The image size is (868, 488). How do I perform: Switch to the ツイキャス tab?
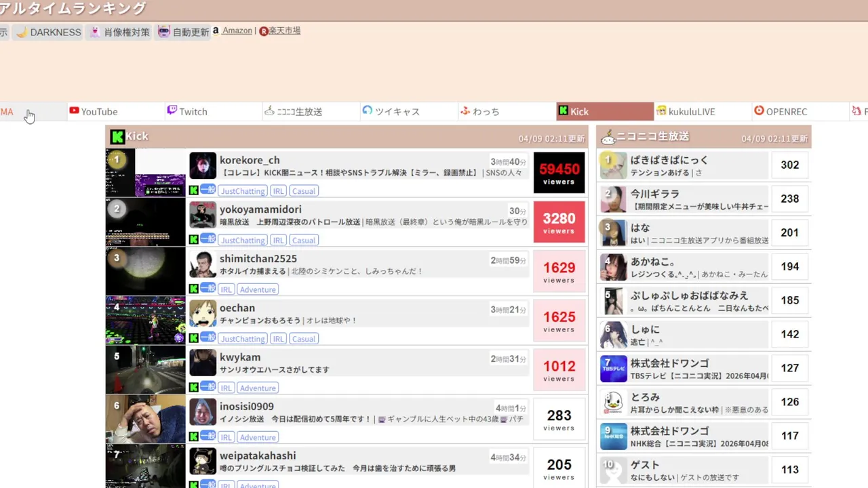pyautogui.click(x=408, y=112)
